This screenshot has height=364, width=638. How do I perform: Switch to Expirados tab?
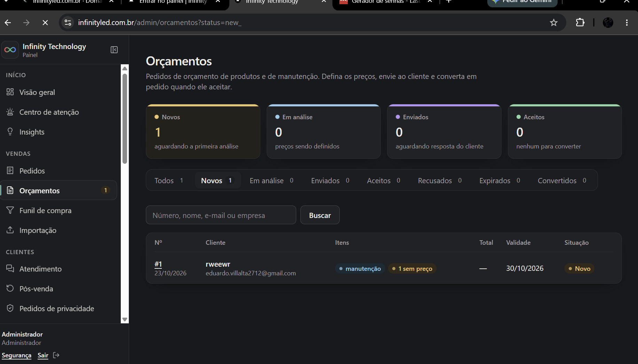(500, 180)
